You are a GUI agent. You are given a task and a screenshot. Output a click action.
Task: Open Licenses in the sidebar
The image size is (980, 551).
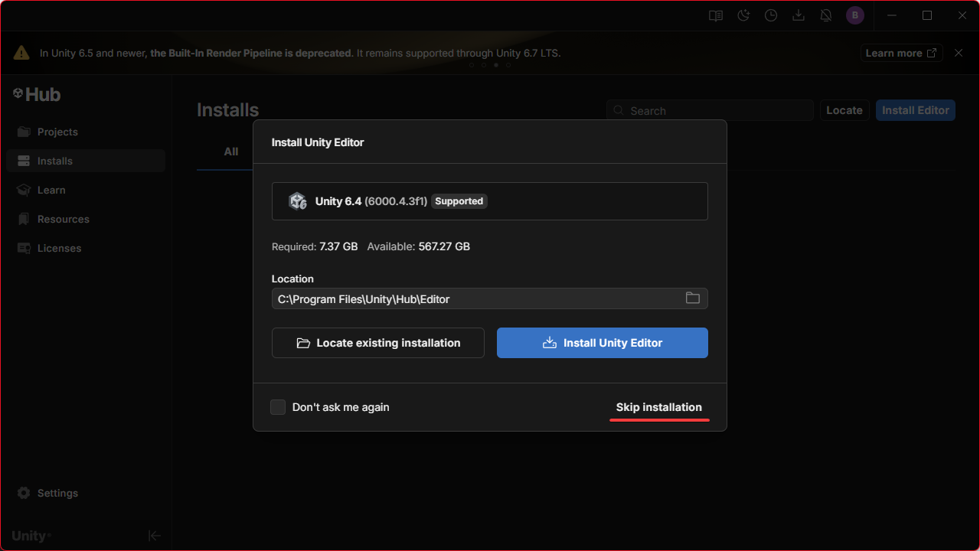tap(86, 248)
